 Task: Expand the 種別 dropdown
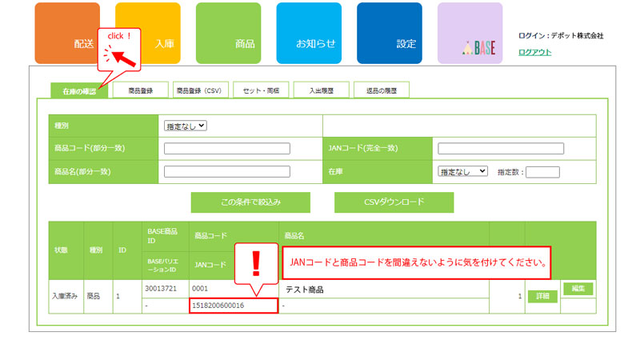(x=186, y=126)
